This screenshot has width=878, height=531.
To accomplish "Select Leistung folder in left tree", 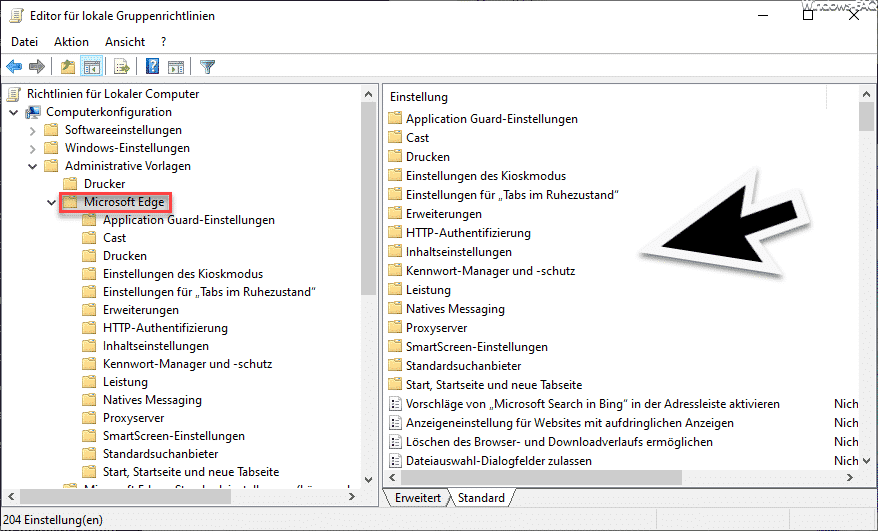I will [x=125, y=382].
